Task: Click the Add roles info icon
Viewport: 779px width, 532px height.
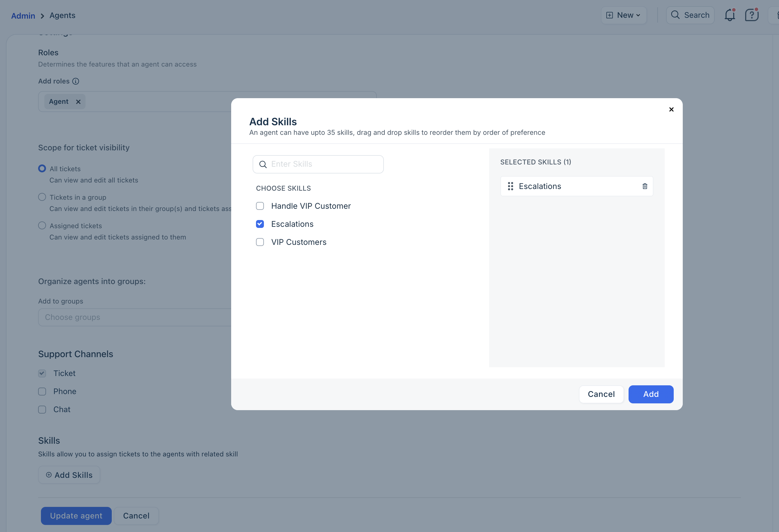Action: point(76,82)
